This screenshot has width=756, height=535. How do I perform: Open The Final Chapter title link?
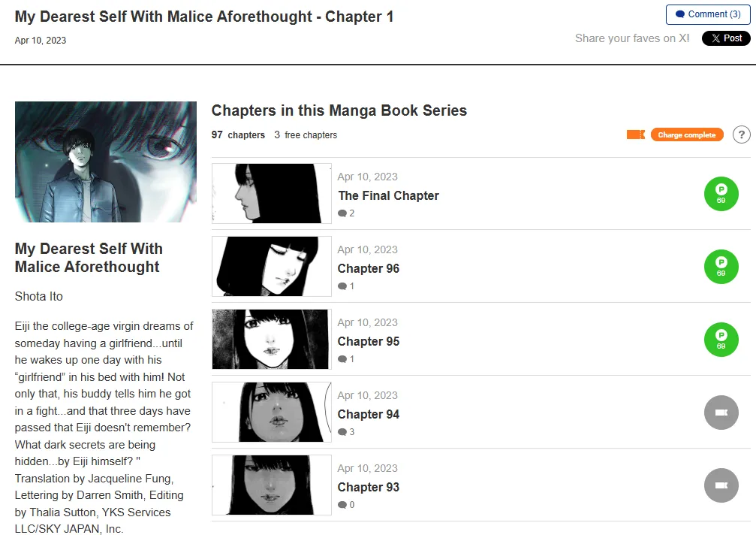pyautogui.click(x=389, y=195)
